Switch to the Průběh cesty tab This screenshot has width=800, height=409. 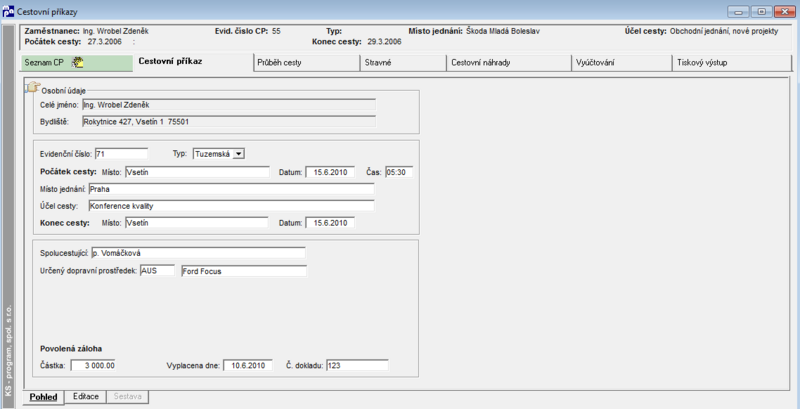pos(307,63)
